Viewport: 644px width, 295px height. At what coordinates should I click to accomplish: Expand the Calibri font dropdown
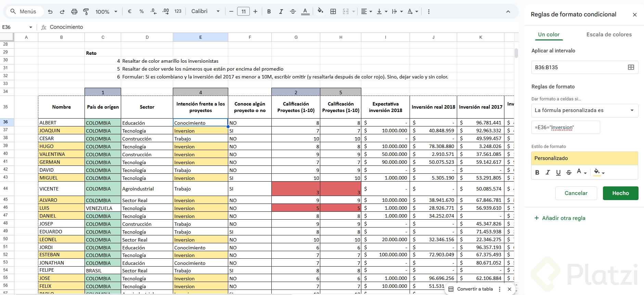(205, 11)
